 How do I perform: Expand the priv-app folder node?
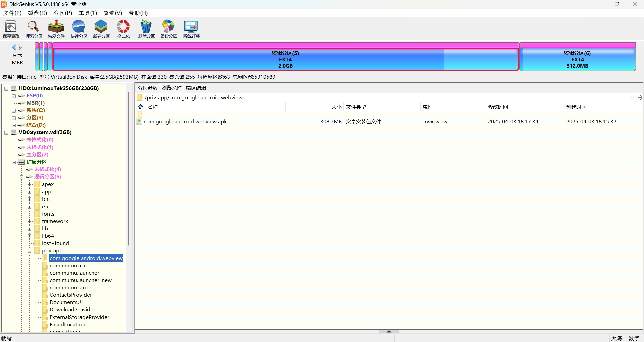click(x=30, y=250)
